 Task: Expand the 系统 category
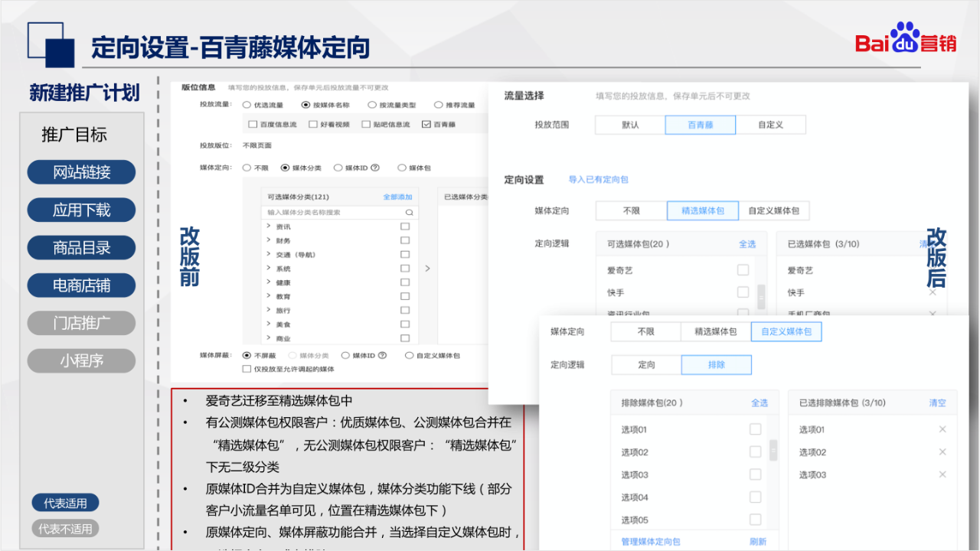(269, 269)
